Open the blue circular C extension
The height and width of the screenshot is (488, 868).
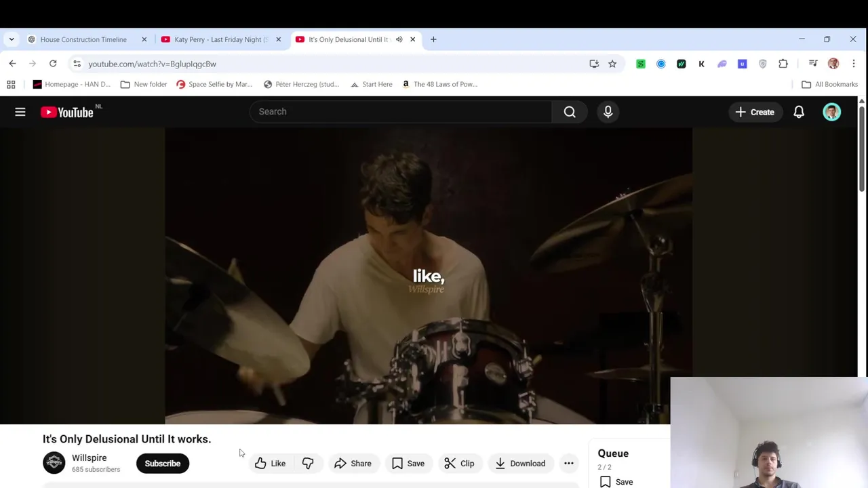(661, 64)
